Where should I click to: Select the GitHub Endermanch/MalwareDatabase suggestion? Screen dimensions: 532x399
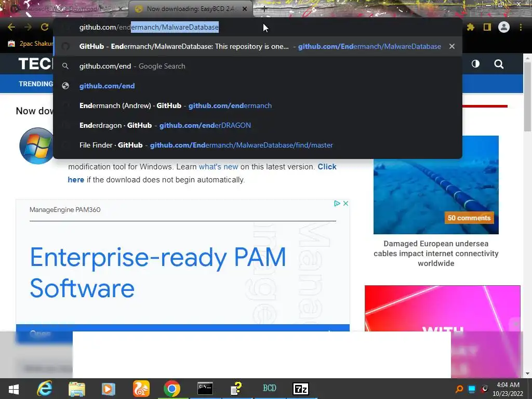258,46
